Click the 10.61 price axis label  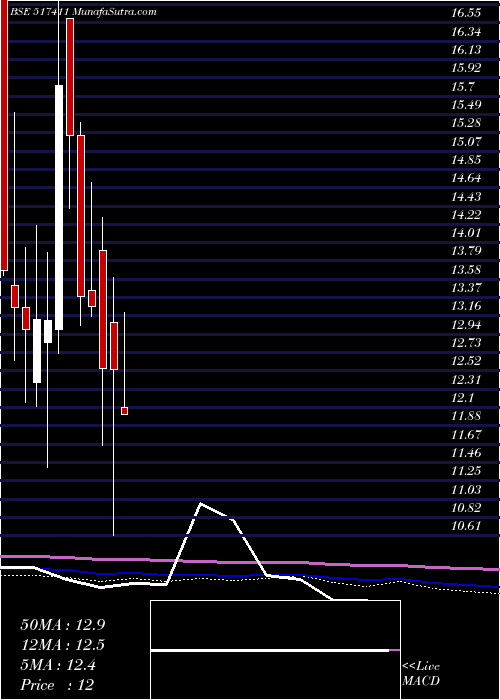pyautogui.click(x=466, y=526)
